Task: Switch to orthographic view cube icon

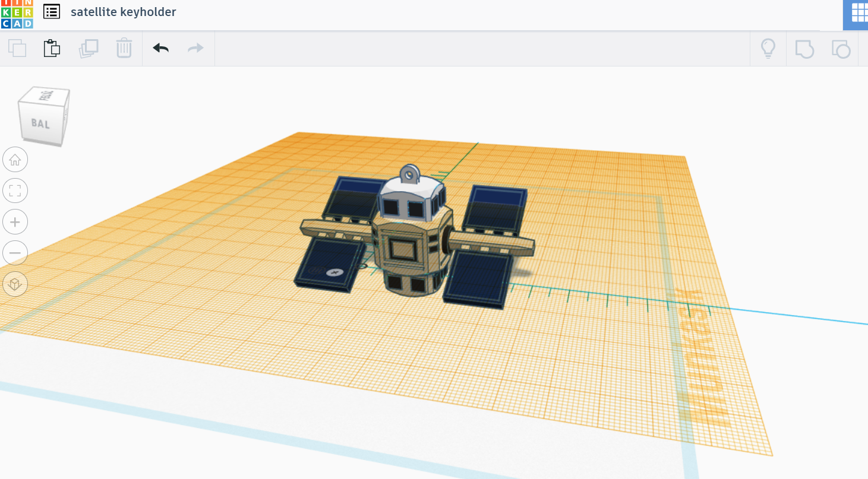Action: [15, 284]
